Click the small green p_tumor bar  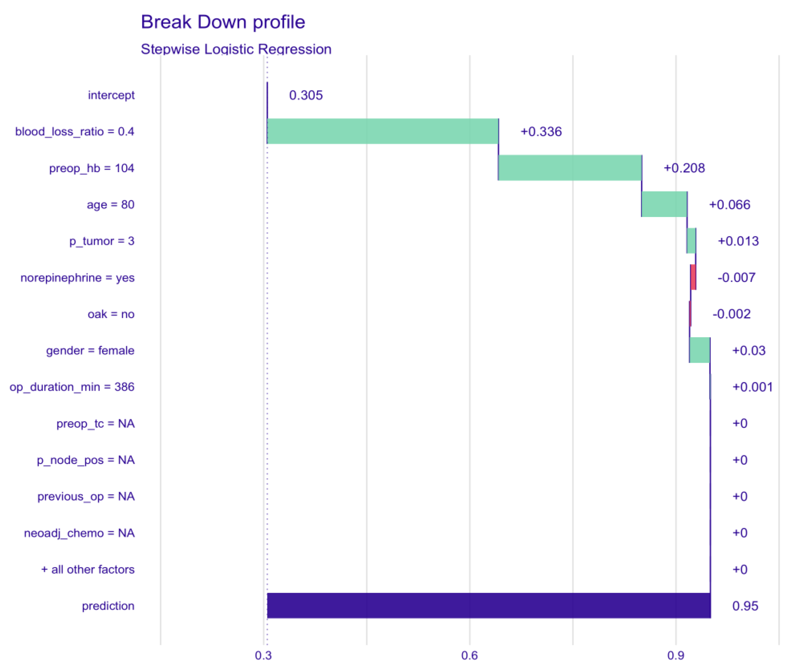tap(691, 241)
